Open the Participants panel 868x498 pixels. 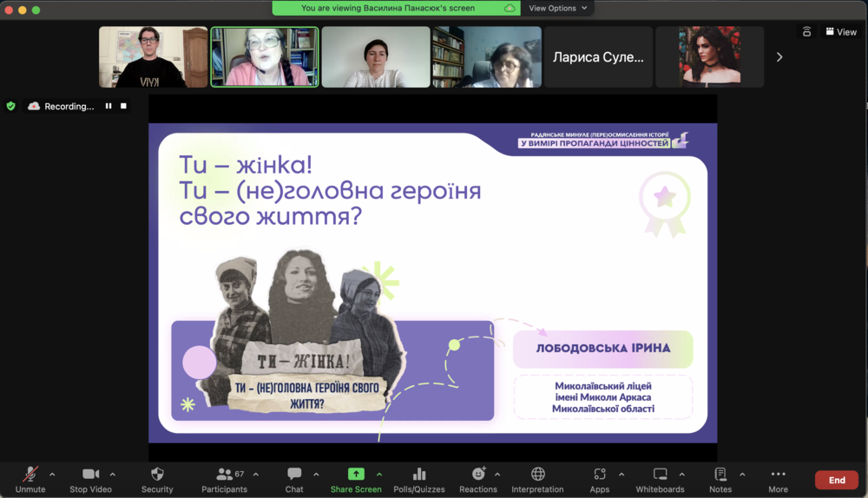coord(225,480)
